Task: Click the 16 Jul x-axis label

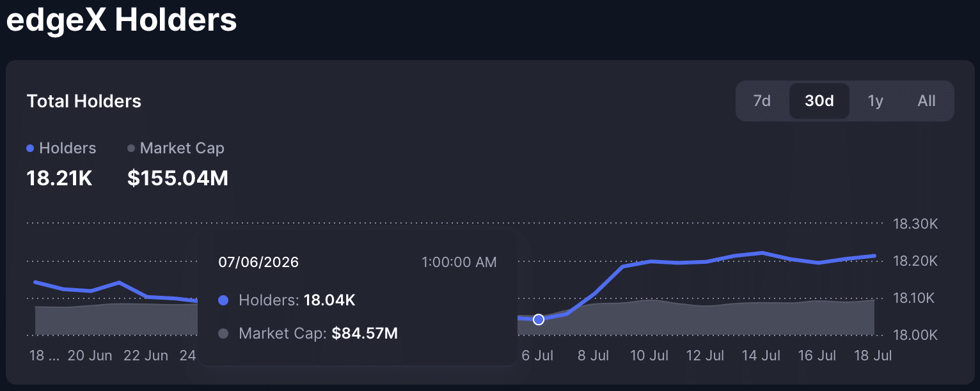Action: click(816, 355)
